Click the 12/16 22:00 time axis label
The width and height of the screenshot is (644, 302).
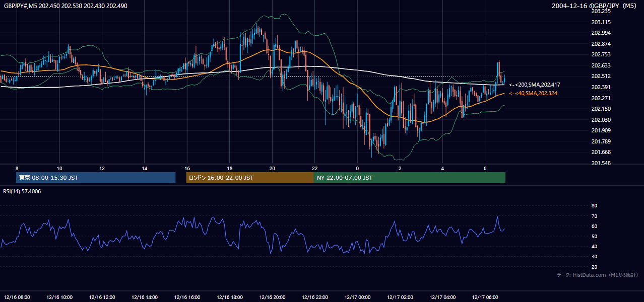tap(315, 297)
